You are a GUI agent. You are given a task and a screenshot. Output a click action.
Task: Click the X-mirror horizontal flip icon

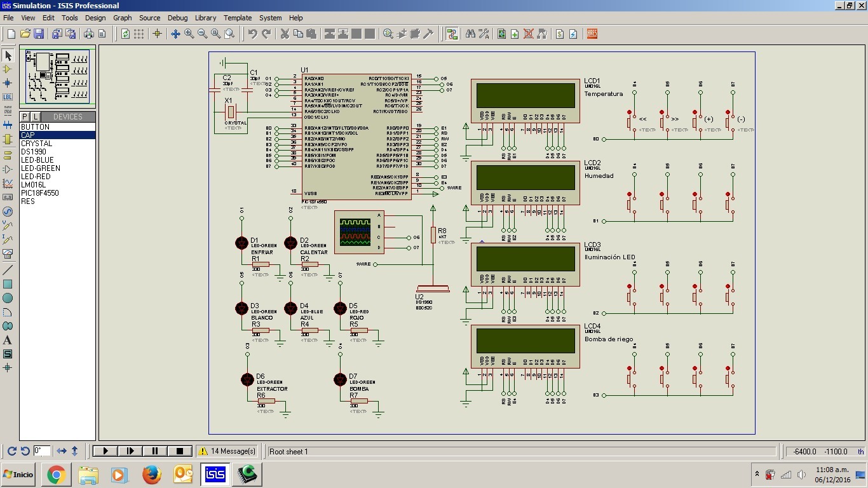(x=62, y=451)
